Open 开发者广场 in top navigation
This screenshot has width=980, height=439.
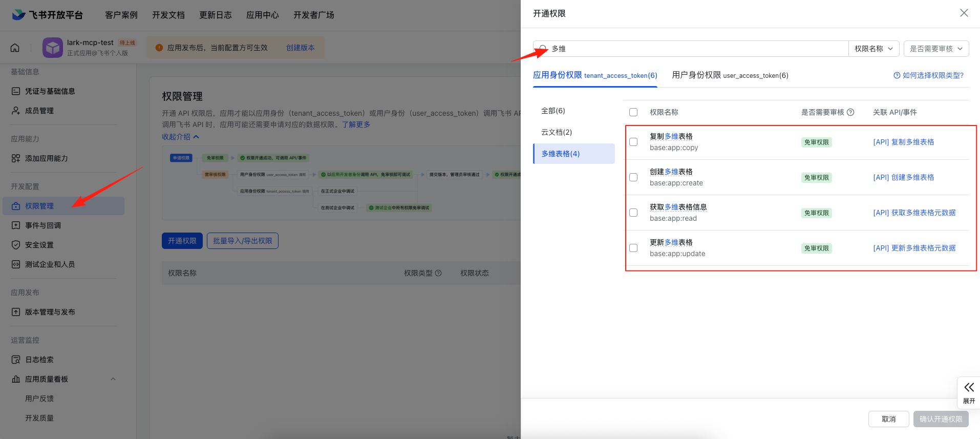tap(314, 15)
